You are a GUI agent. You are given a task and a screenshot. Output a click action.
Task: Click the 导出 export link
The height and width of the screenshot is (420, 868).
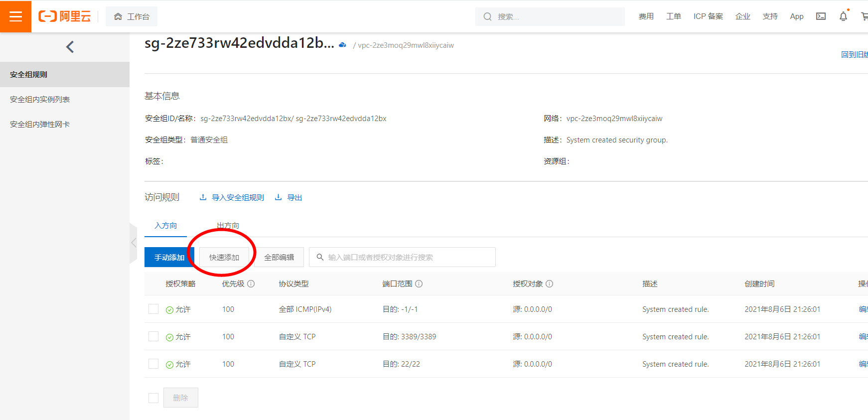pyautogui.click(x=289, y=198)
